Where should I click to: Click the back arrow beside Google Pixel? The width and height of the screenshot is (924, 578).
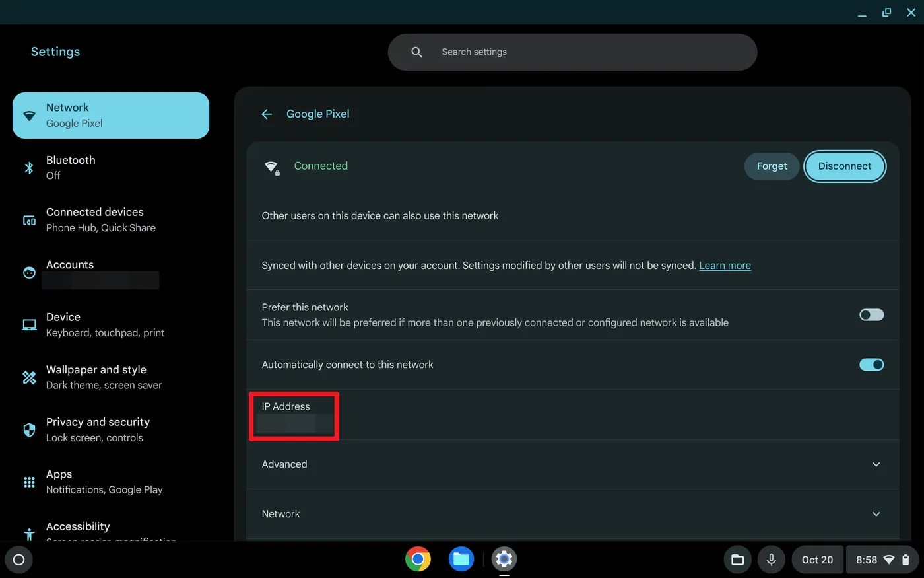click(267, 114)
